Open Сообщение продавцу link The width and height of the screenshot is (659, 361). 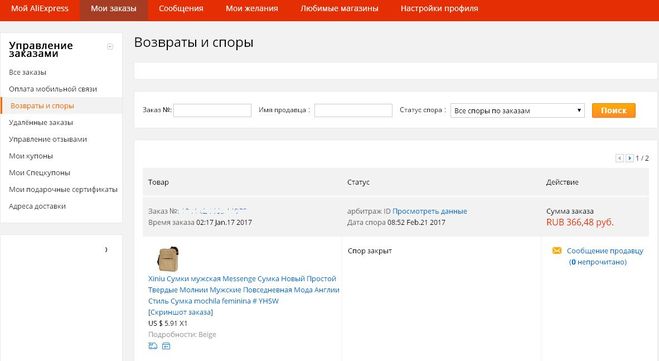[x=605, y=251]
